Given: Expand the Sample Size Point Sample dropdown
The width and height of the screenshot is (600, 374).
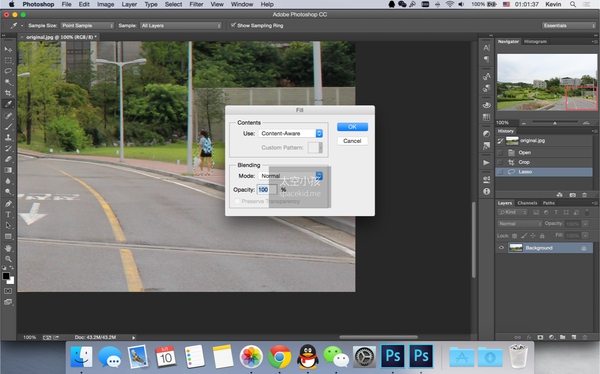Looking at the screenshot, I should pos(87,26).
